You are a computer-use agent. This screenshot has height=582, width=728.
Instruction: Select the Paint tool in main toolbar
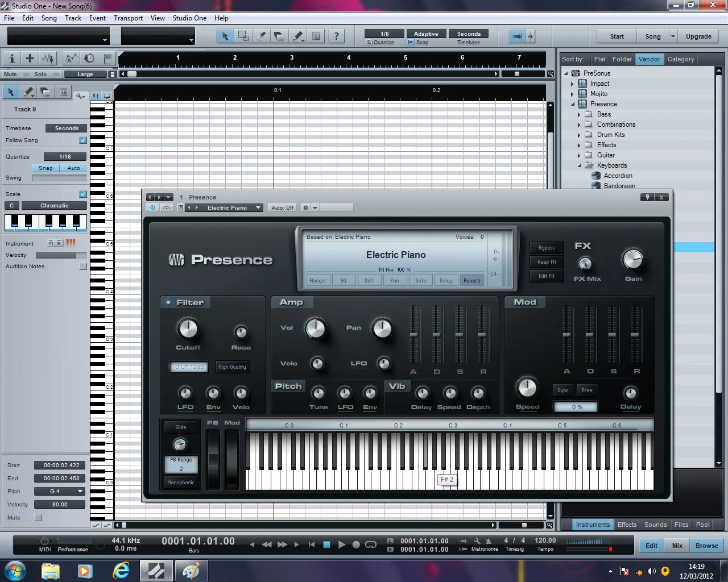point(298,36)
